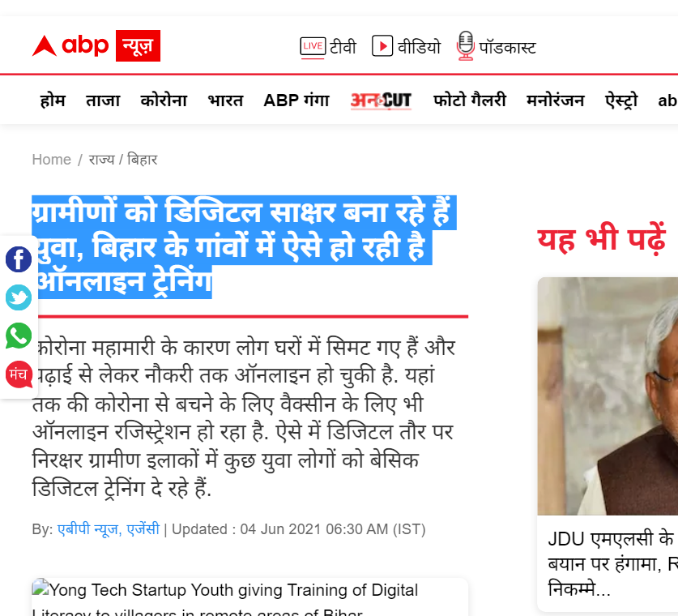
Task: Click the अनCUT section logo
Action: 381,100
